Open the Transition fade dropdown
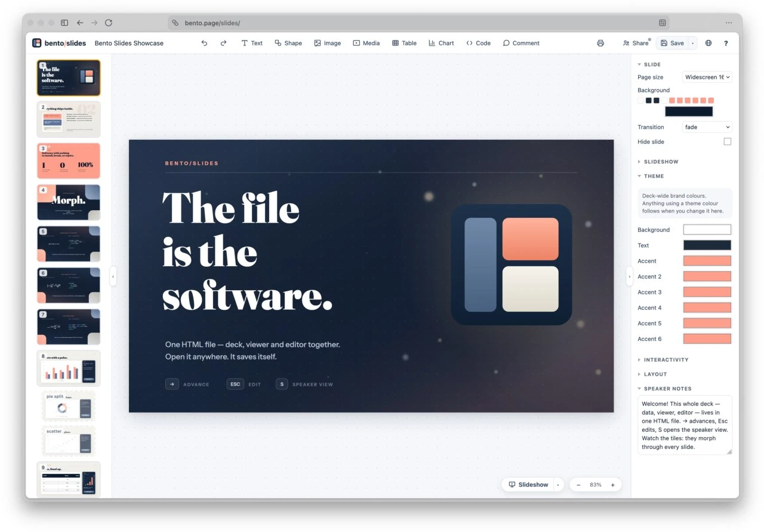 pos(707,127)
